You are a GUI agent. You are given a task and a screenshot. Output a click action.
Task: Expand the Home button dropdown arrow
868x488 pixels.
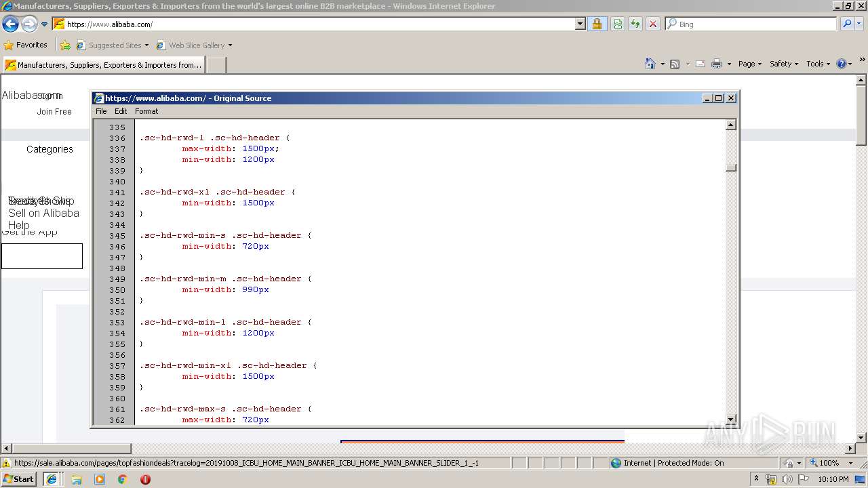point(663,64)
